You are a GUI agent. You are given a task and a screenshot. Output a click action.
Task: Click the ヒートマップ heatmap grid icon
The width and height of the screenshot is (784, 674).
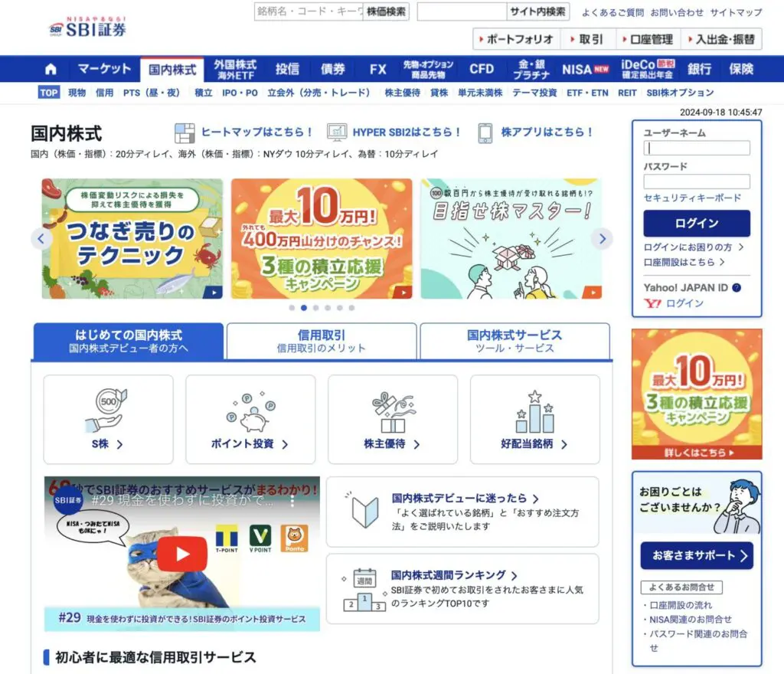184,131
